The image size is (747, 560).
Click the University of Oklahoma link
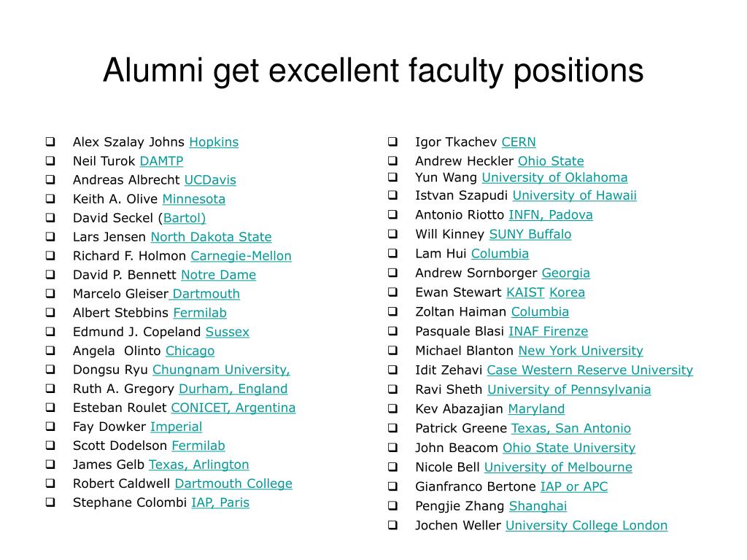pos(554,177)
